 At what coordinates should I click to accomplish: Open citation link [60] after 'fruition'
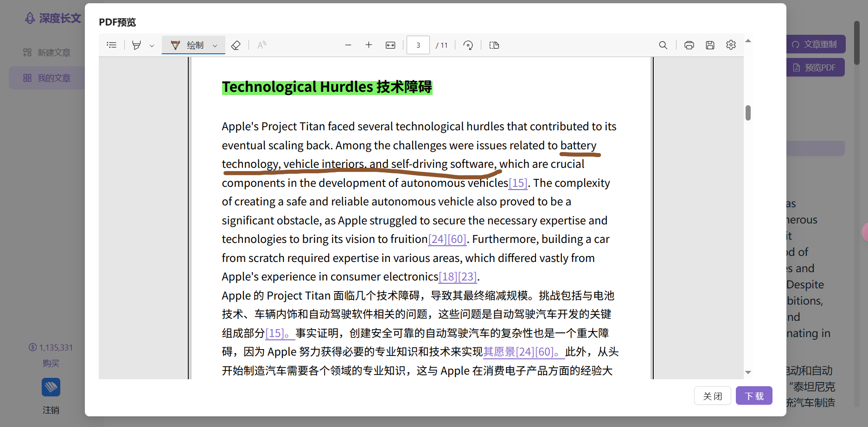[457, 239]
